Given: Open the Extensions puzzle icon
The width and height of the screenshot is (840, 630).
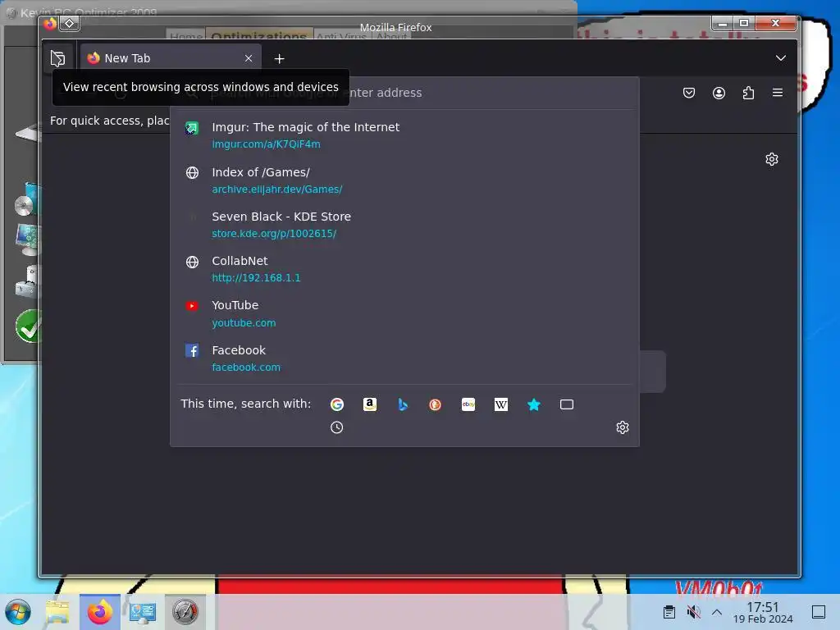Looking at the screenshot, I should (x=748, y=93).
